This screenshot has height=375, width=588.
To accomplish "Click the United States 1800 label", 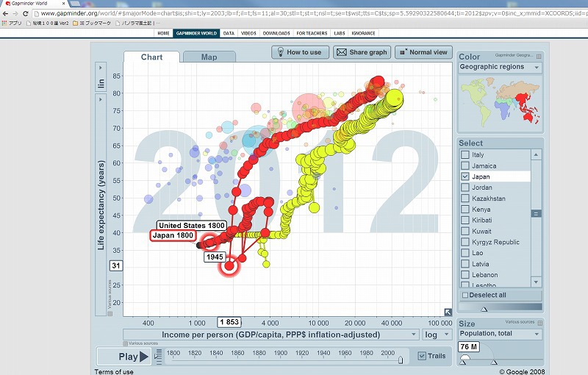I will (x=191, y=226).
